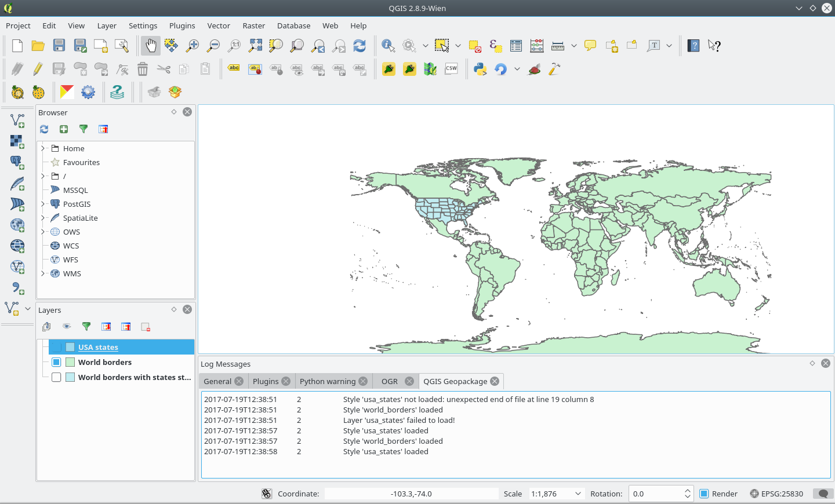
Task: Enable World borders with states layer checkbox
Action: tap(56, 377)
